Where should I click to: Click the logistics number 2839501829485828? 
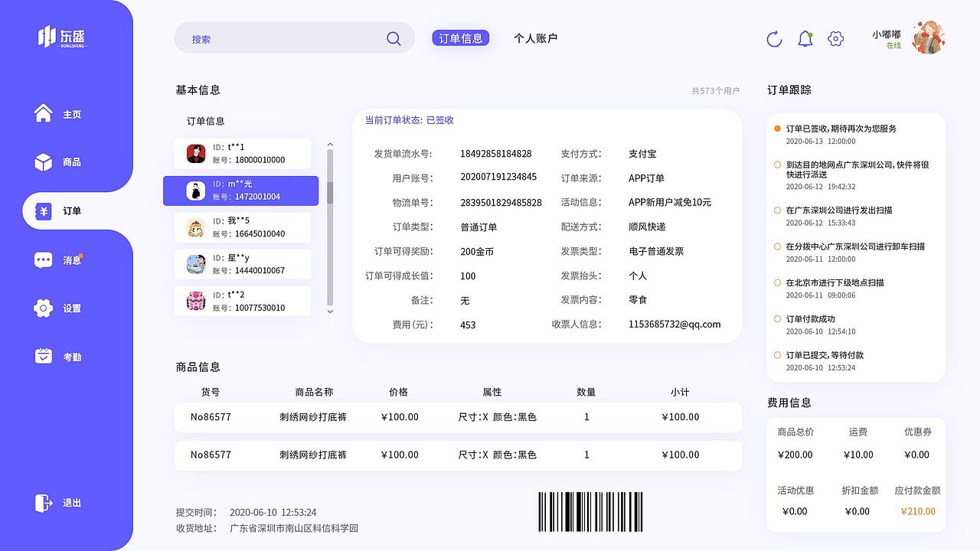(x=501, y=203)
